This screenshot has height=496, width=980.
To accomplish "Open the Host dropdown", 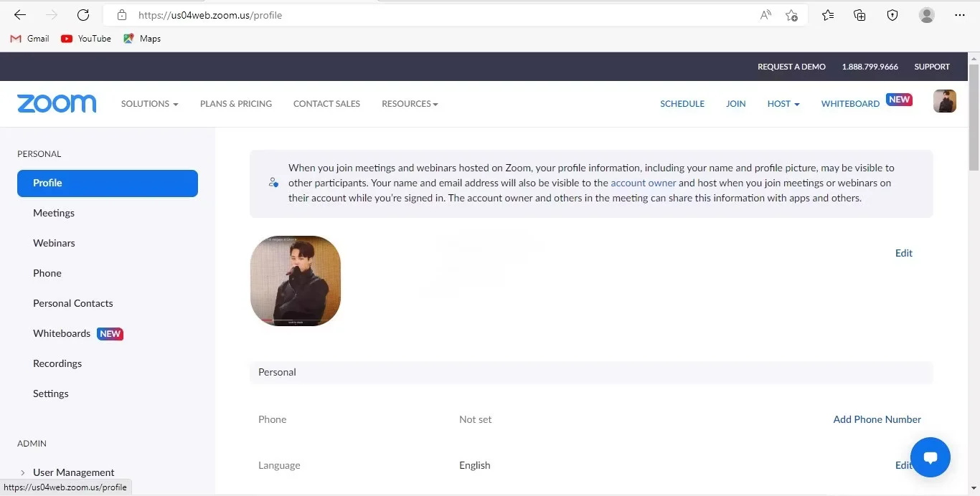I will (783, 104).
